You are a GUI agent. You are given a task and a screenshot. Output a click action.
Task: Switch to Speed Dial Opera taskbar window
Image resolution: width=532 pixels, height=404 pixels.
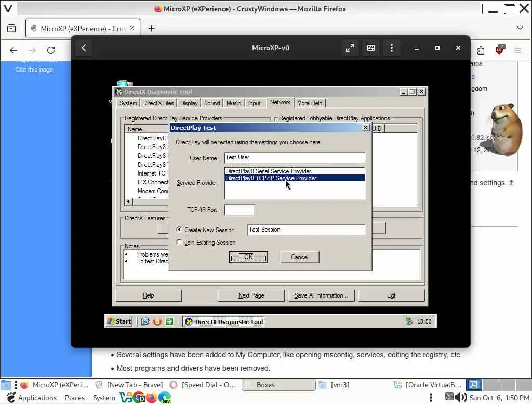click(x=203, y=385)
